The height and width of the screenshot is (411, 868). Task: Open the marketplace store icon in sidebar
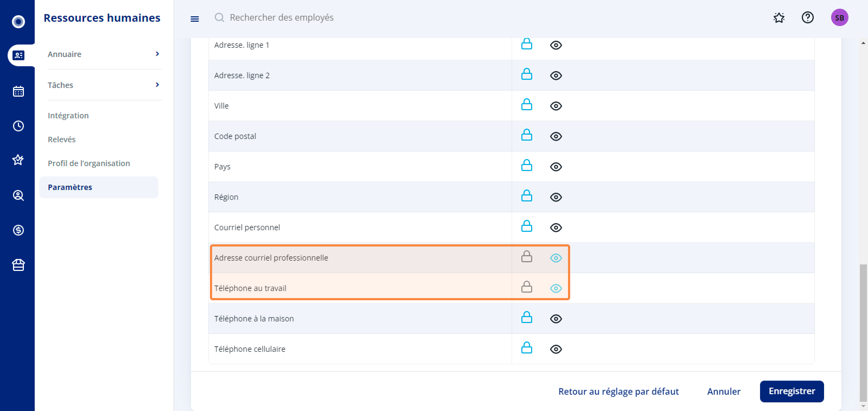tap(18, 265)
